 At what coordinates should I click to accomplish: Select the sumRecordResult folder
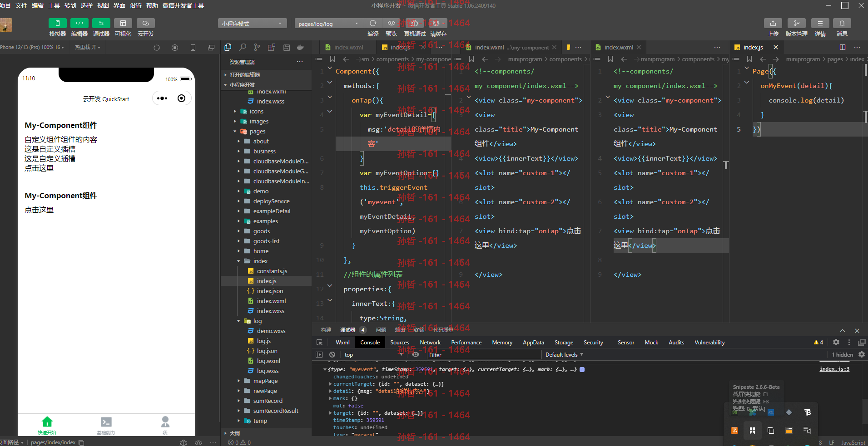point(276,411)
